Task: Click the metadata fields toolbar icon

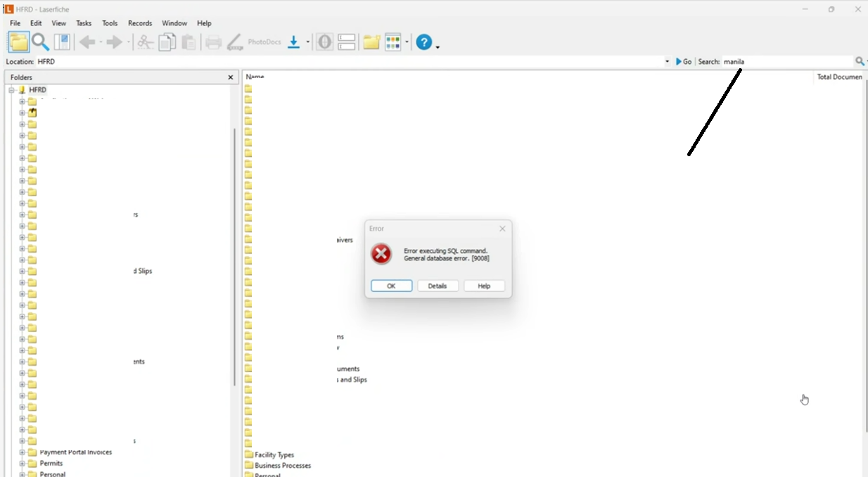Action: [347, 42]
